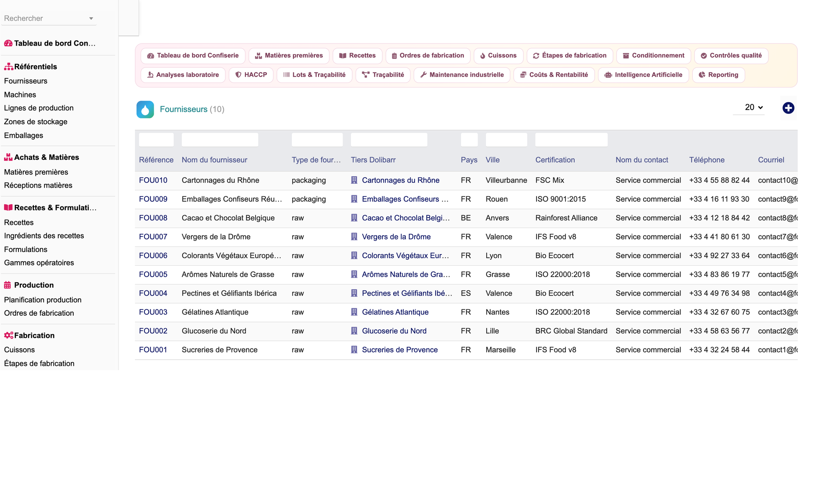Open supplier reference FOU008
The image size is (815, 504).
point(153,218)
